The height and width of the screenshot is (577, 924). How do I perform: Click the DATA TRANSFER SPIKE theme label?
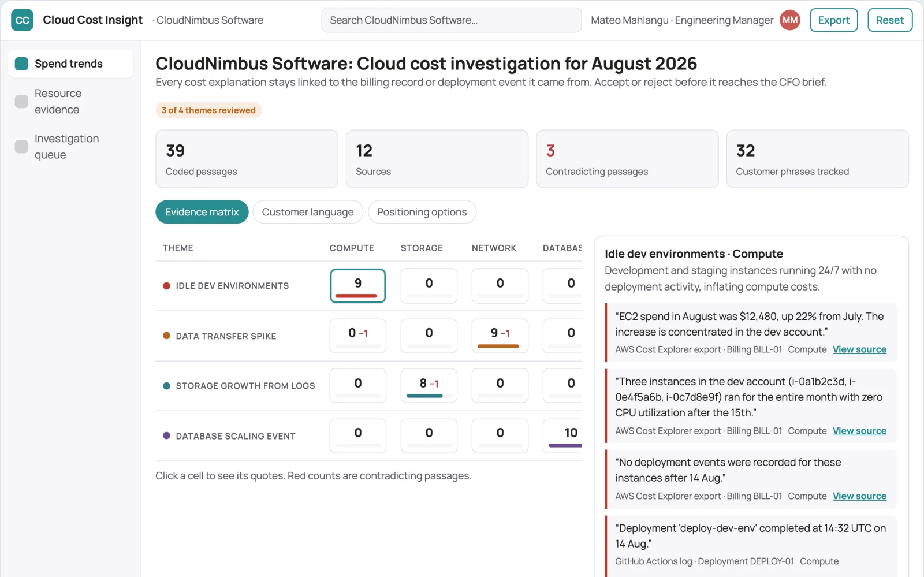226,336
